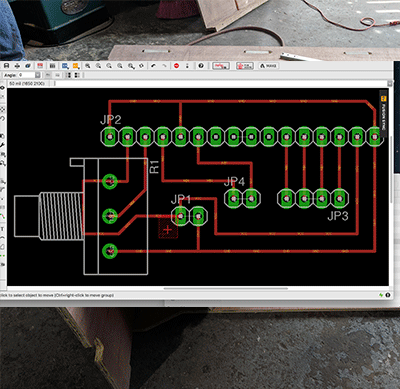Select the Route tool with green-red line

point(2,217)
